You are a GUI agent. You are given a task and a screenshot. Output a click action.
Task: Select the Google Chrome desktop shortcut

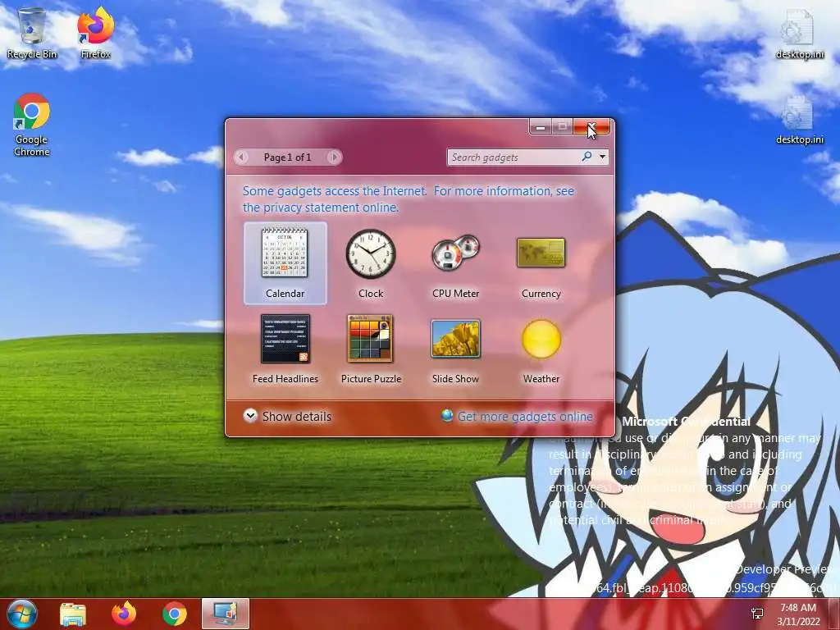coord(32,125)
